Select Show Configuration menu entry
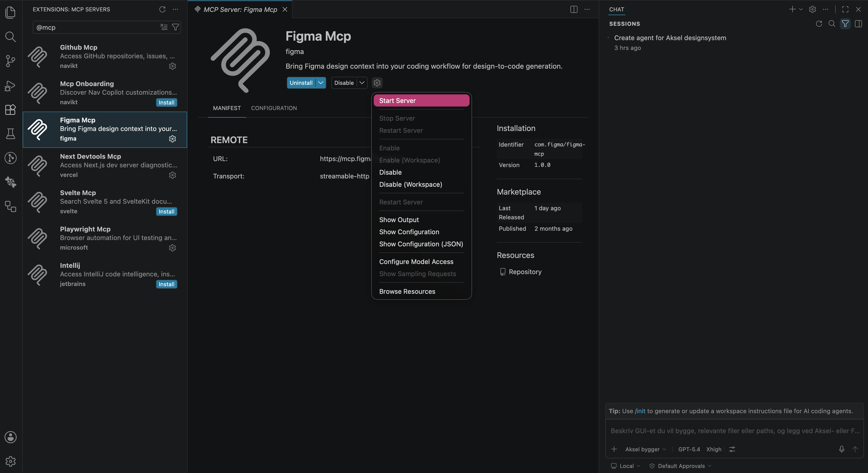The image size is (868, 473). pos(421,232)
